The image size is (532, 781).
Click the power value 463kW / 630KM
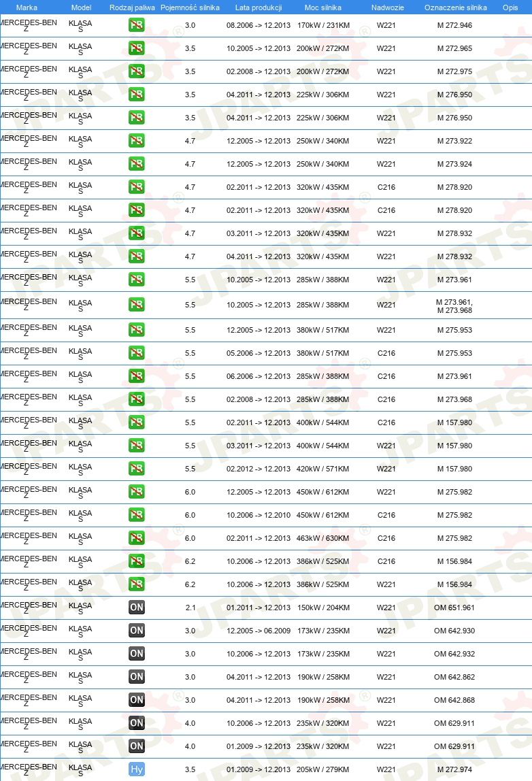[322, 538]
